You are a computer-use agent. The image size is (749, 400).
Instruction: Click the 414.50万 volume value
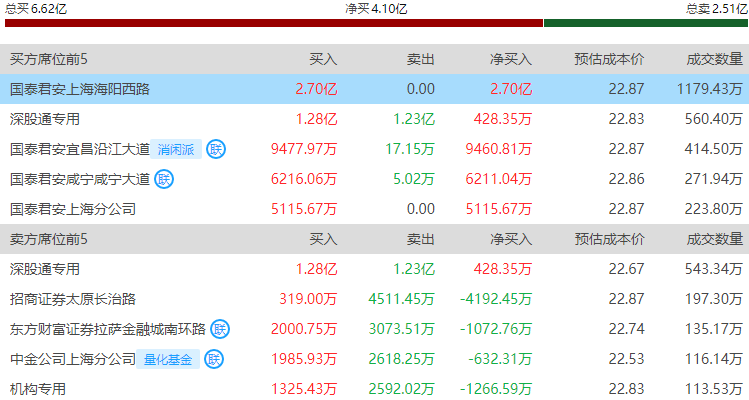(x=714, y=149)
